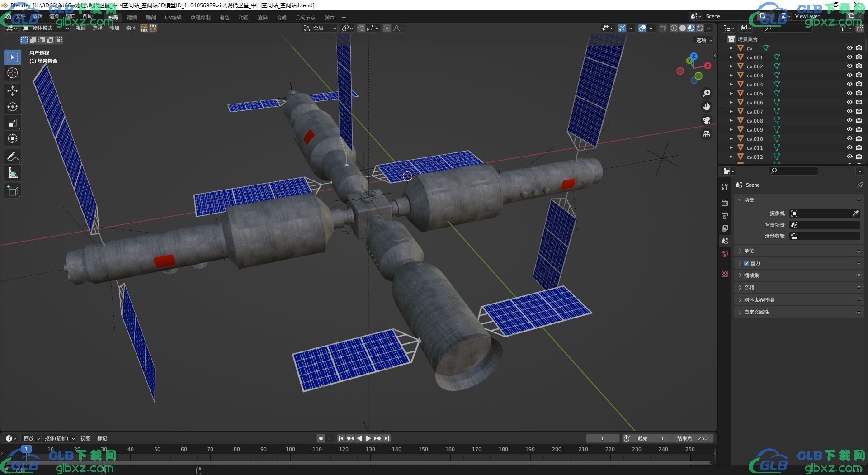The image size is (868, 475).
Task: Toggle auto keying record button
Action: coord(321,438)
